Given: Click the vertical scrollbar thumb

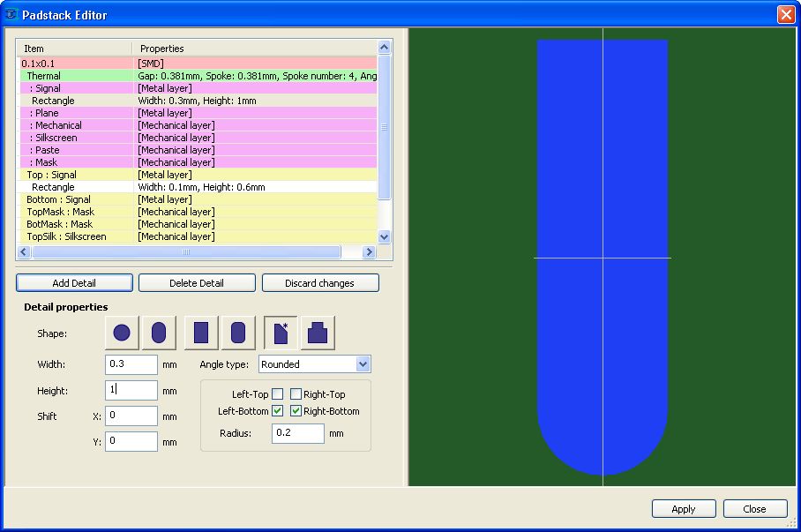Looking at the screenshot, I should [x=384, y=127].
